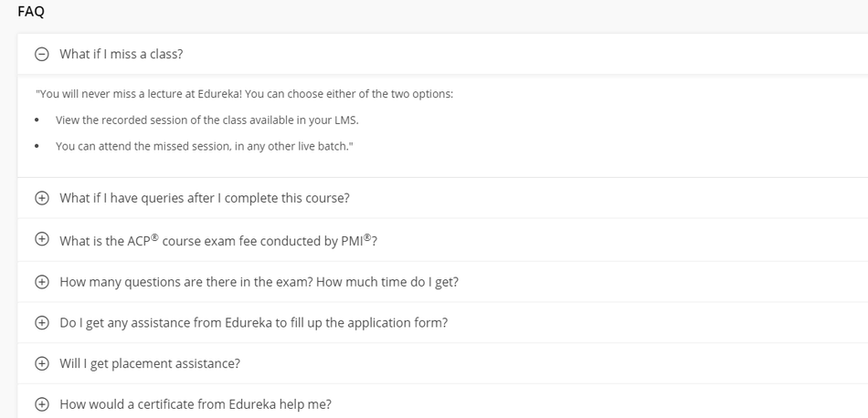Open 'Do I get any assistance from Edureka' question

coord(253,323)
